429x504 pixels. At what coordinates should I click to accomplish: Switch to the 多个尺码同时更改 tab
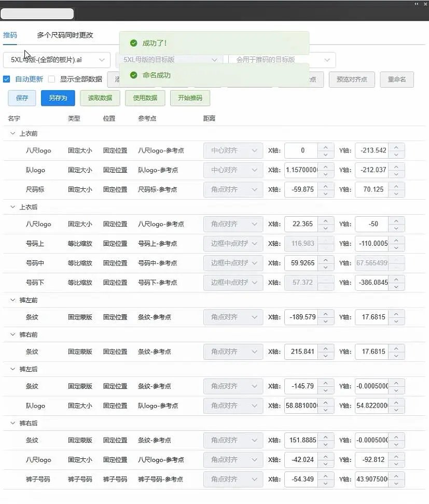pos(65,35)
